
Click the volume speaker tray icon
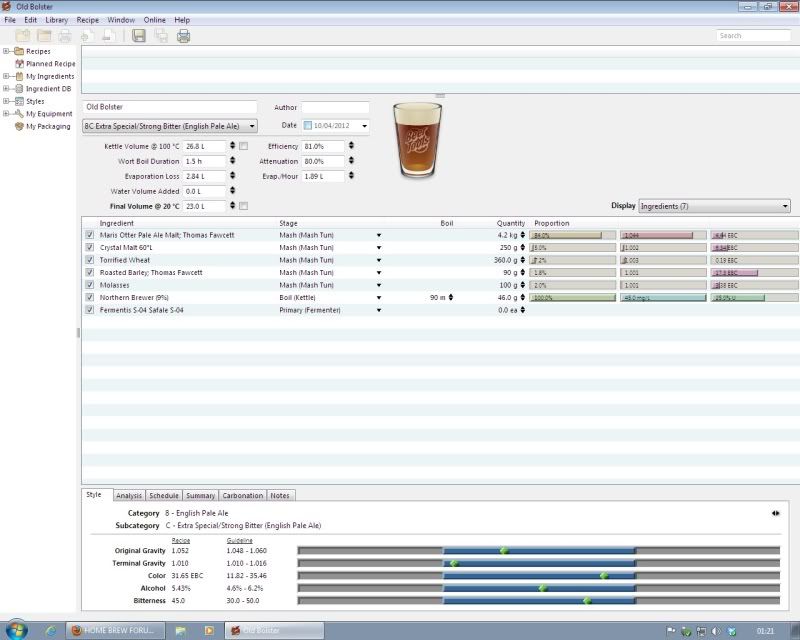click(x=716, y=631)
